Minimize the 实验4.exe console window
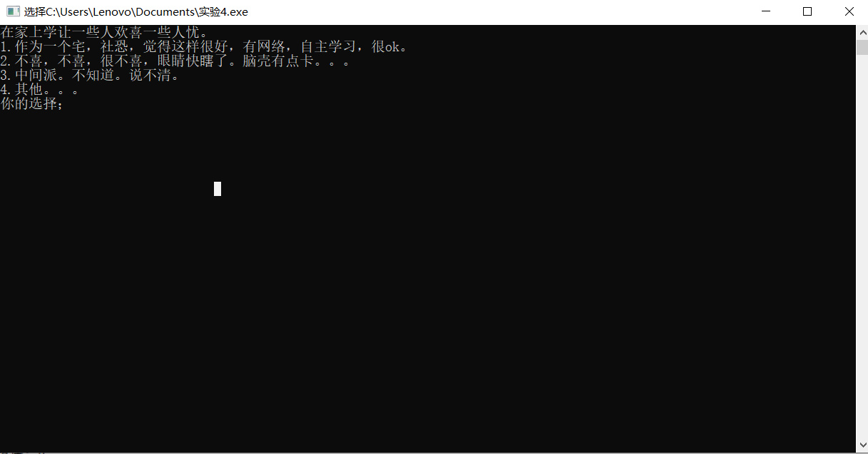This screenshot has width=868, height=454. [767, 11]
